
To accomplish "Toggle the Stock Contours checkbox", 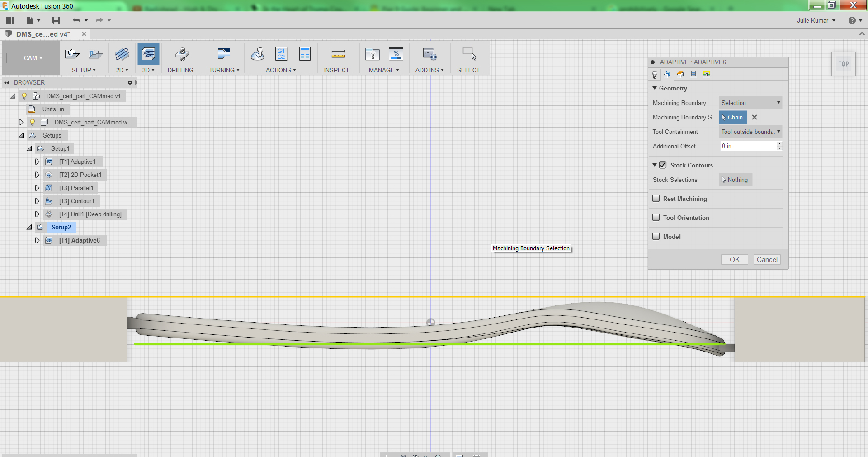I will tap(663, 165).
